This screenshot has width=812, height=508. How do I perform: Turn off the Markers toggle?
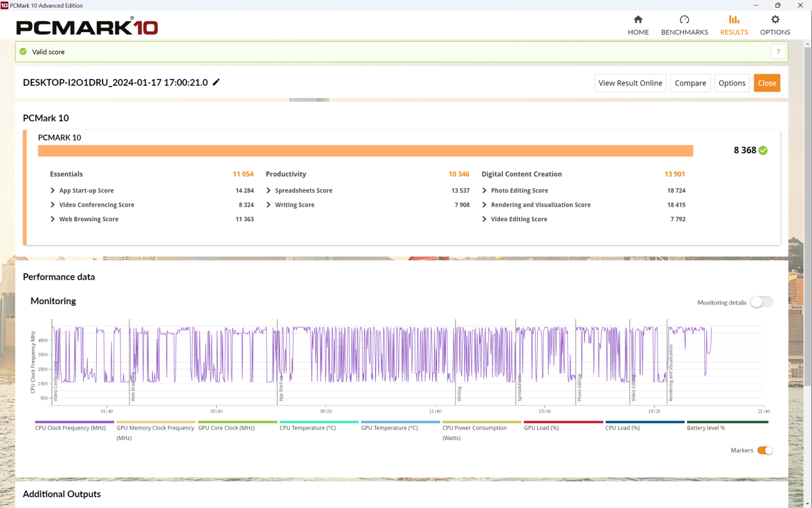coord(765,450)
